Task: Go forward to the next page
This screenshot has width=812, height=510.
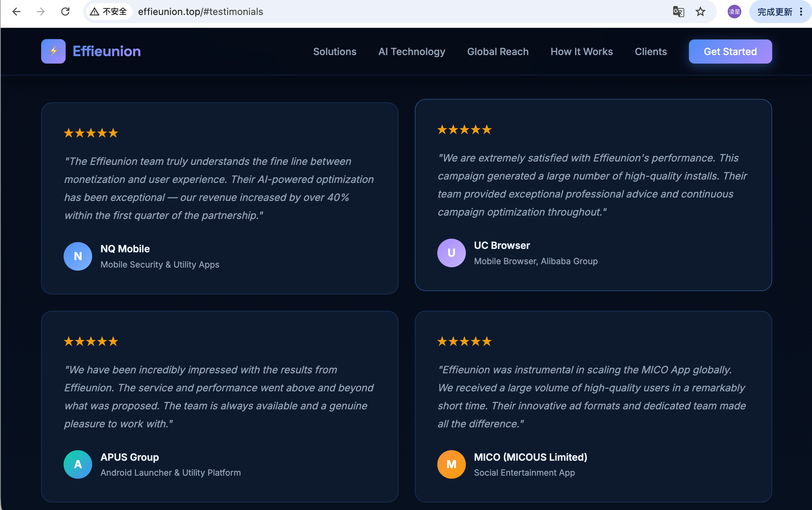Action: click(x=41, y=12)
